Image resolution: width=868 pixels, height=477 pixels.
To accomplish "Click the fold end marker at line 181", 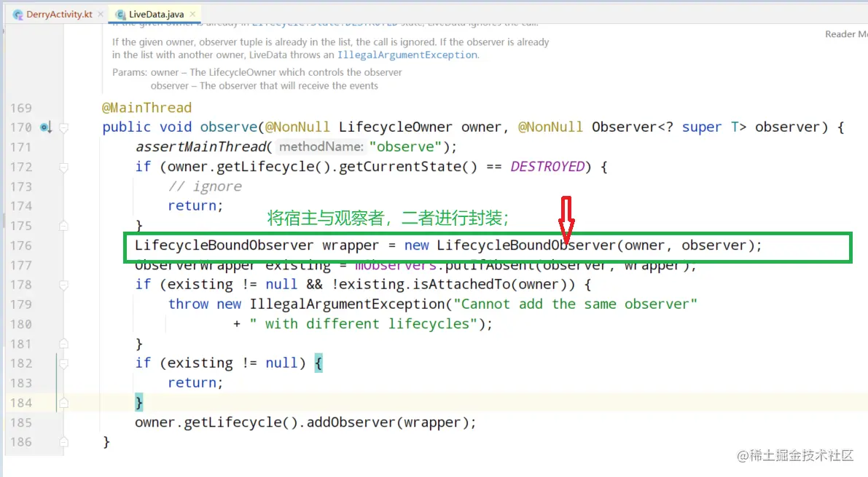I will [63, 344].
